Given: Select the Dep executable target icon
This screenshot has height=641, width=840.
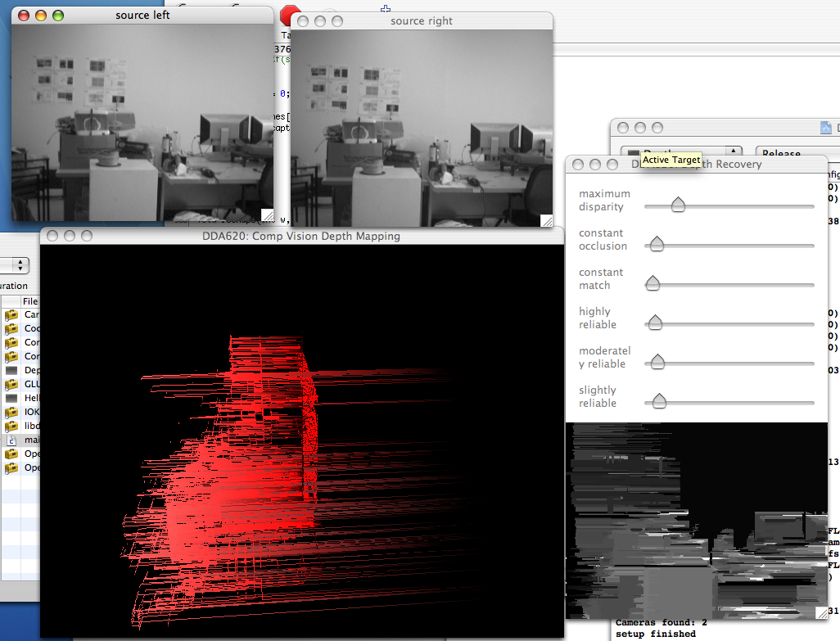Looking at the screenshot, I should 11,370.
